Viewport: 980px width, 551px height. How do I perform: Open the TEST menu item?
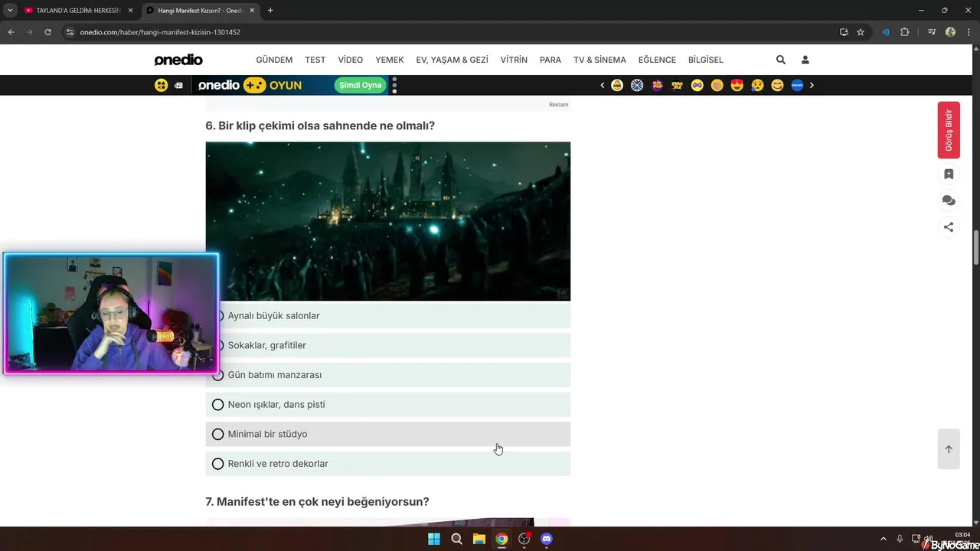[315, 60]
